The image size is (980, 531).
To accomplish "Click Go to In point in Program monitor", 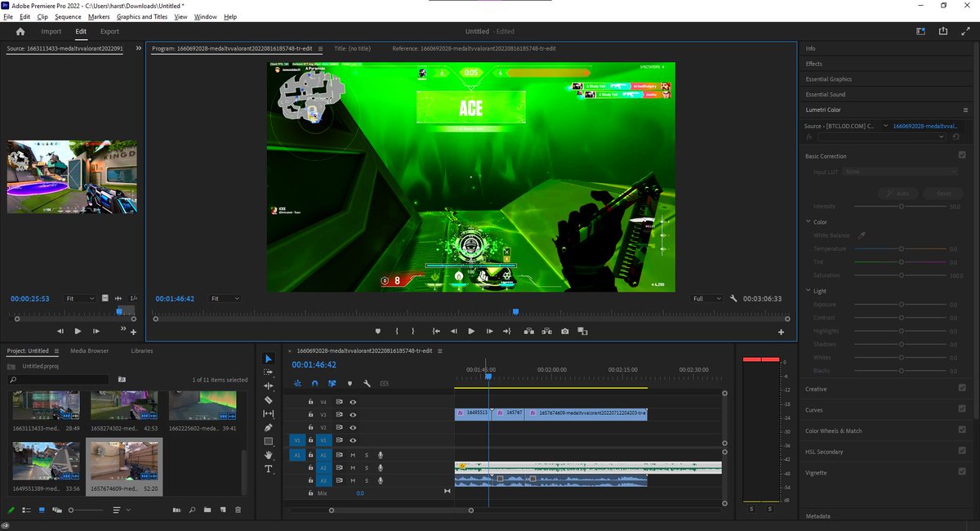I will [436, 331].
